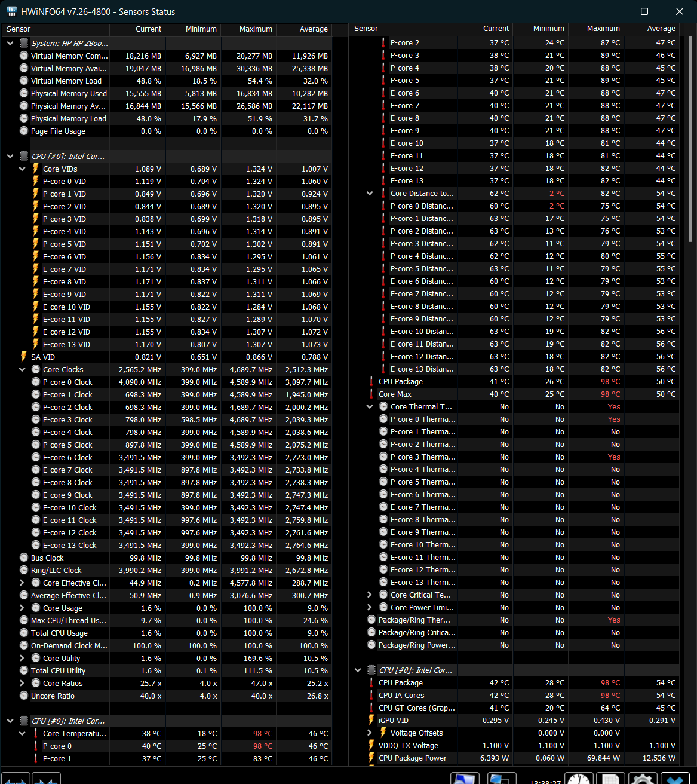This screenshot has width=697, height=784.
Task: Expand the Core Effective Cl... node
Action: (22, 583)
